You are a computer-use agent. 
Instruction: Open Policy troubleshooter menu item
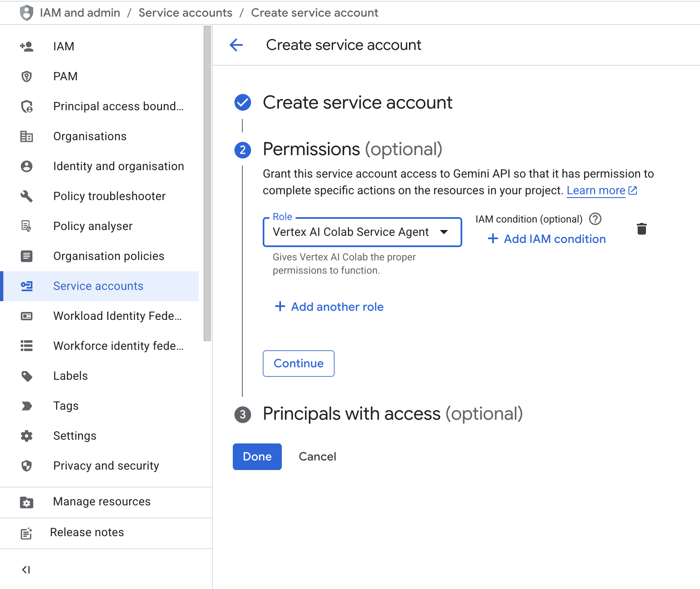coord(99,196)
